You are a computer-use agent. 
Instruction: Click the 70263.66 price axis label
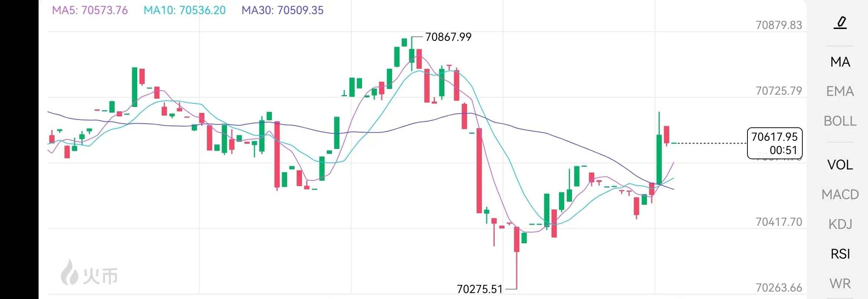779,288
